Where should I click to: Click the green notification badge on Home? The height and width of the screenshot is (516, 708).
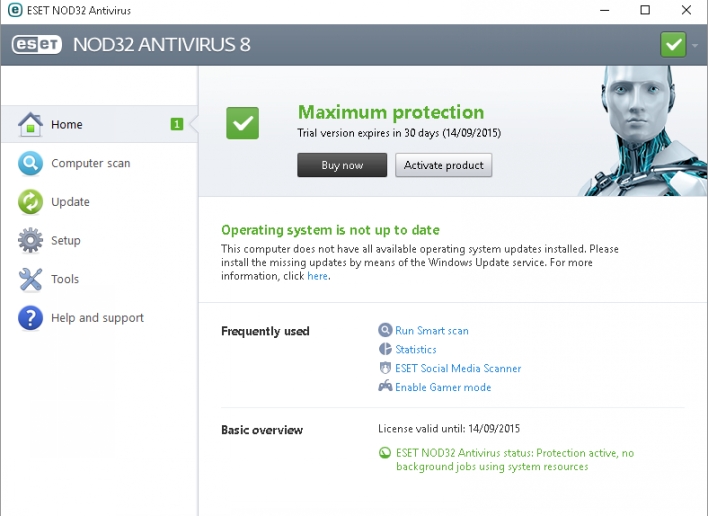coord(177,124)
